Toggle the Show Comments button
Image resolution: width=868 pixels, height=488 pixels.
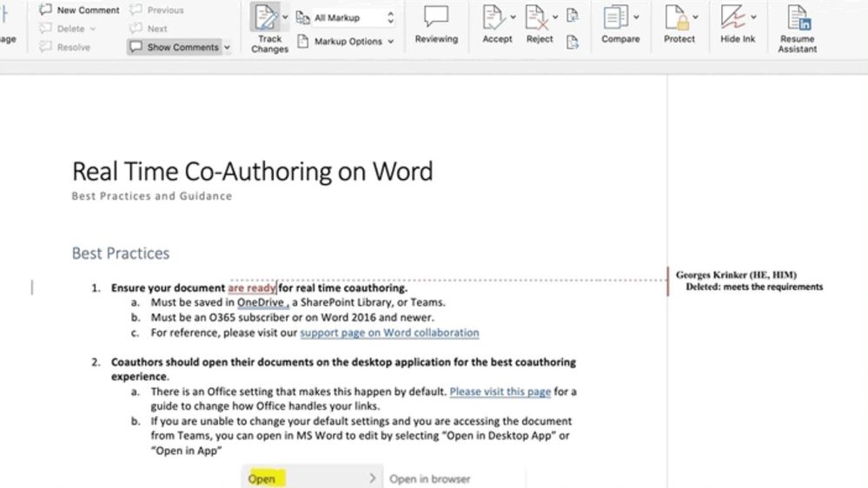[175, 47]
